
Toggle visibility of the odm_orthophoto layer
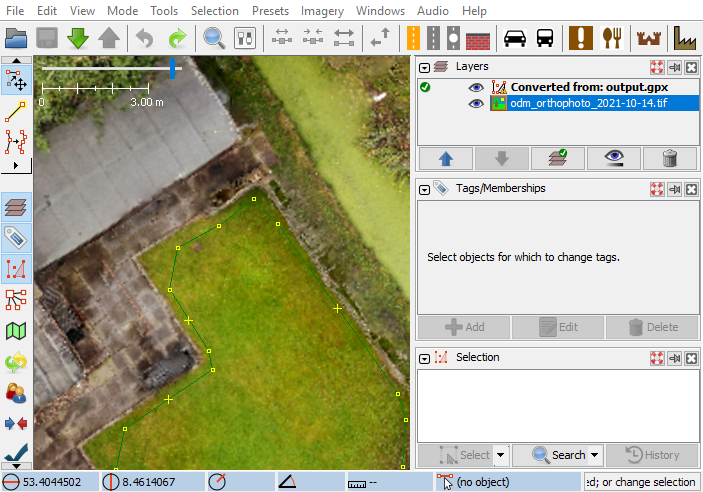pyautogui.click(x=476, y=104)
